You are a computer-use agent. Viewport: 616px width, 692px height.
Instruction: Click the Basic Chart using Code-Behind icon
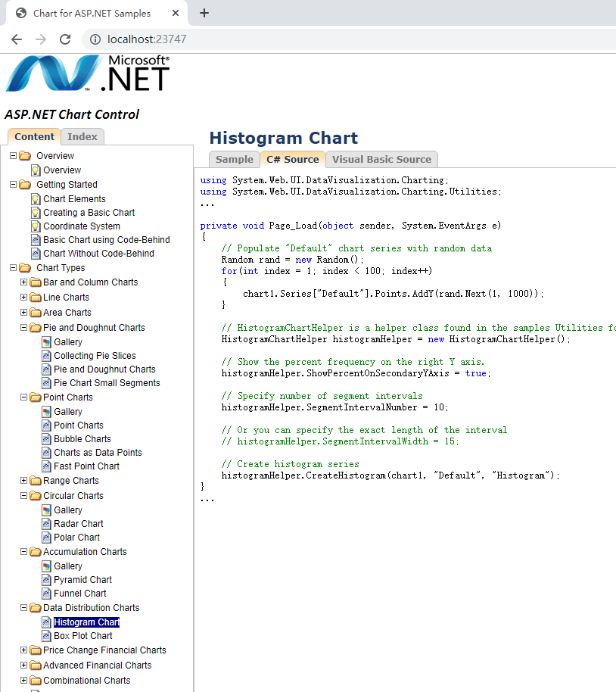[36, 240]
